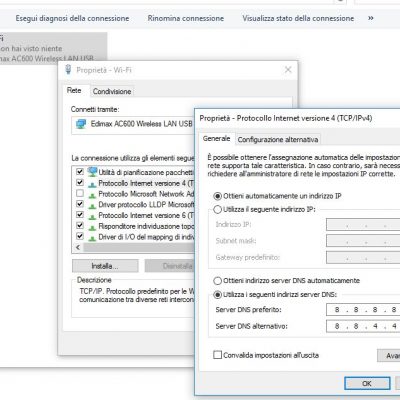Uncheck Utilità di pianificazione pacchetti checkbox
This screenshot has height=400, width=400.
click(80, 172)
